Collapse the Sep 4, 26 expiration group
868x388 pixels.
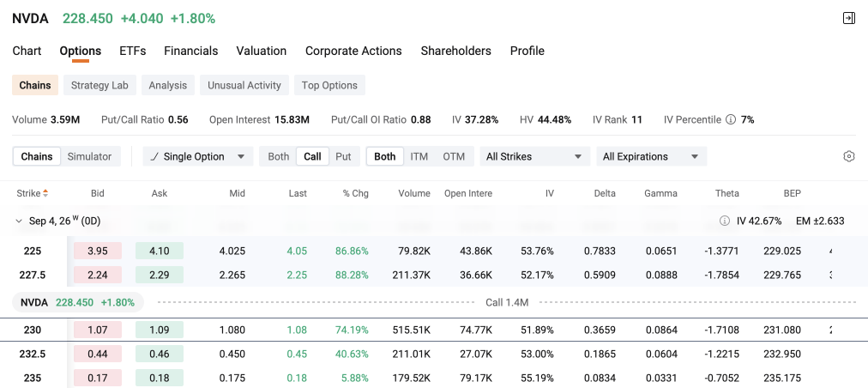[x=19, y=221]
